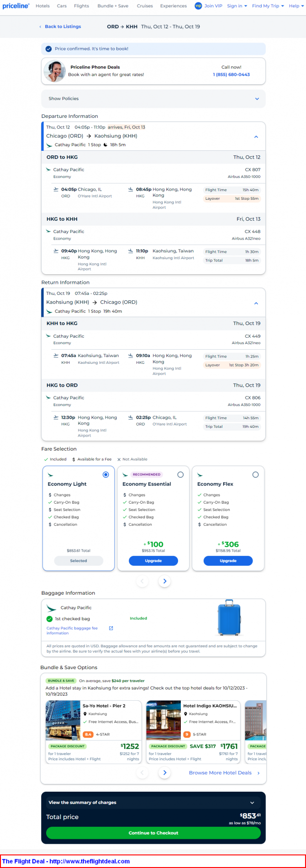This screenshot has width=306, height=868.
Task: Click the Selected button on Economy Light
Action: tap(79, 561)
